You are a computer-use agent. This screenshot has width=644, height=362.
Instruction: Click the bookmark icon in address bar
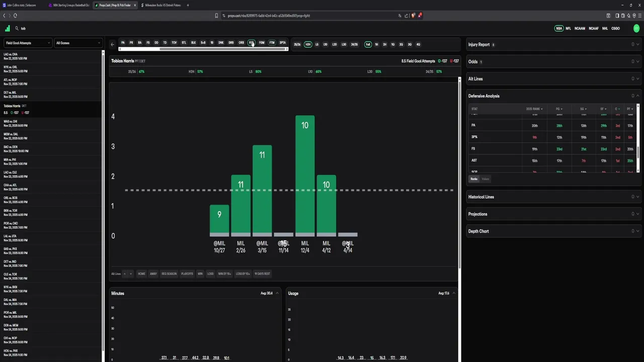point(217,16)
